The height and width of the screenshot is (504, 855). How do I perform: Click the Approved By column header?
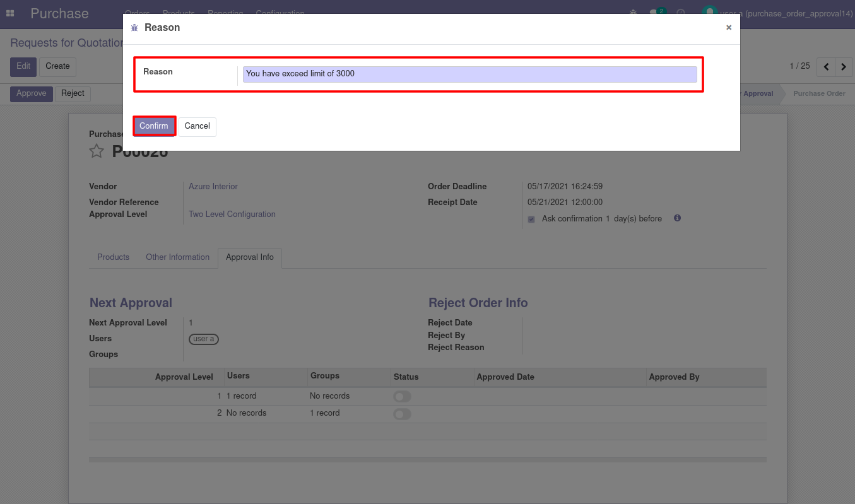tap(674, 377)
